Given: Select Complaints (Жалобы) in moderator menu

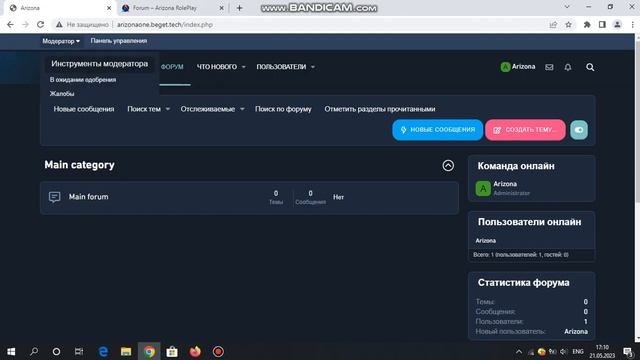Looking at the screenshot, I should (x=62, y=93).
